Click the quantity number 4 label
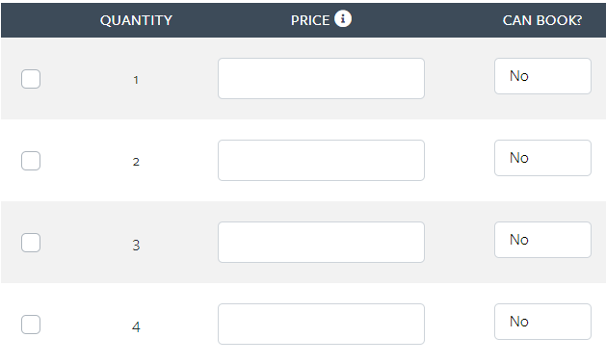The height and width of the screenshot is (364, 606). point(136,326)
